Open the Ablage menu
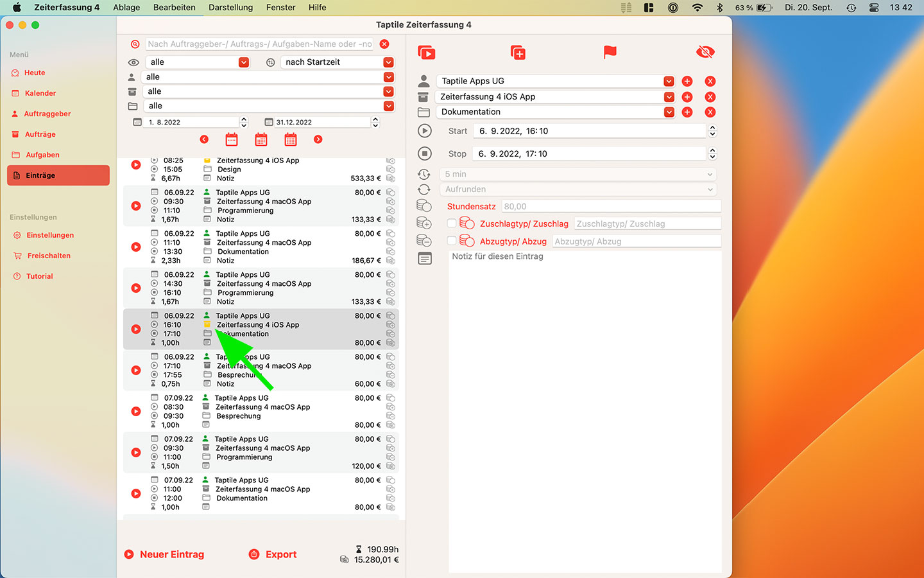Image resolution: width=924 pixels, height=578 pixels. [126, 8]
